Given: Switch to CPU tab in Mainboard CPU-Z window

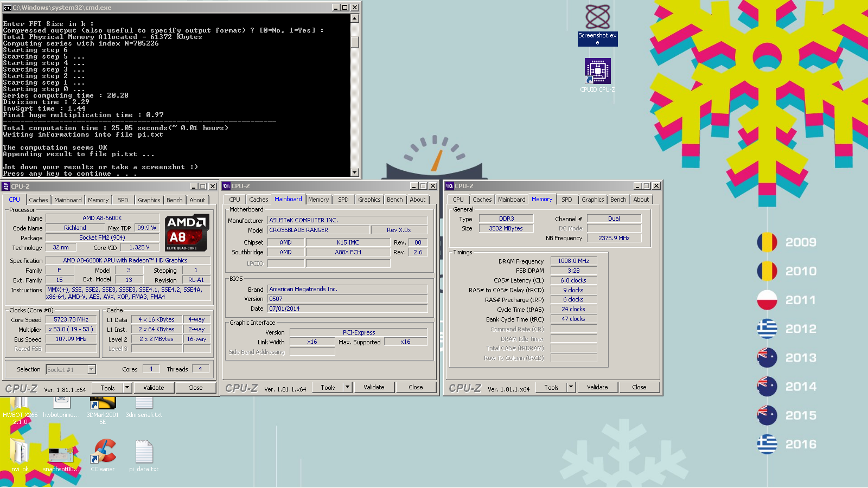Looking at the screenshot, I should click(234, 200).
